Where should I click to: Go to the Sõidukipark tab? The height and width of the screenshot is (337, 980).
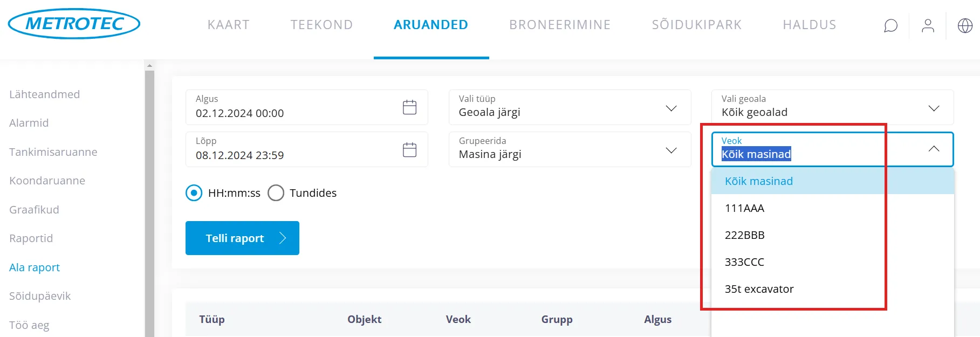(x=696, y=25)
